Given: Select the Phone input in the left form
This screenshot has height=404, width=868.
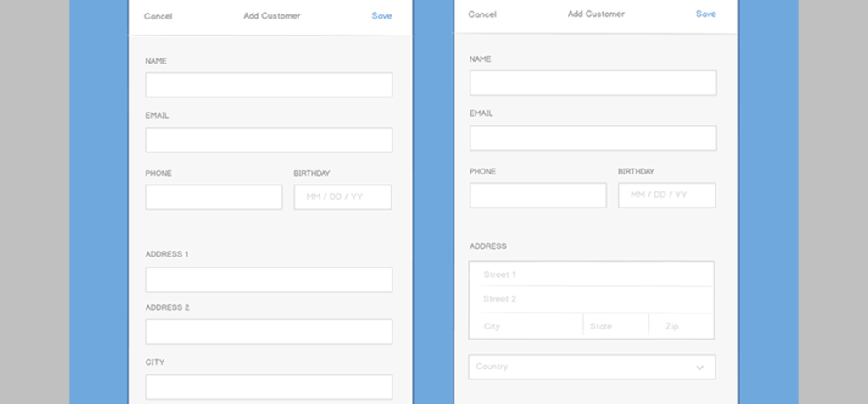Looking at the screenshot, I should [214, 197].
